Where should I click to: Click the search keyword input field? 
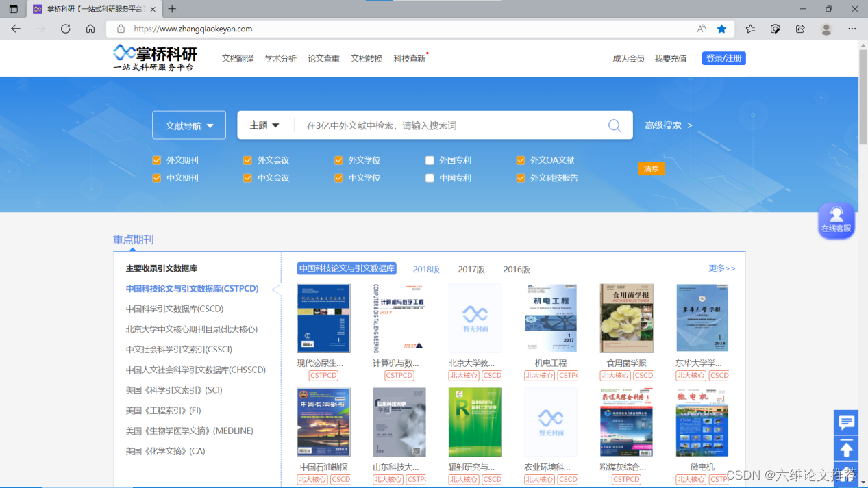[x=449, y=125]
